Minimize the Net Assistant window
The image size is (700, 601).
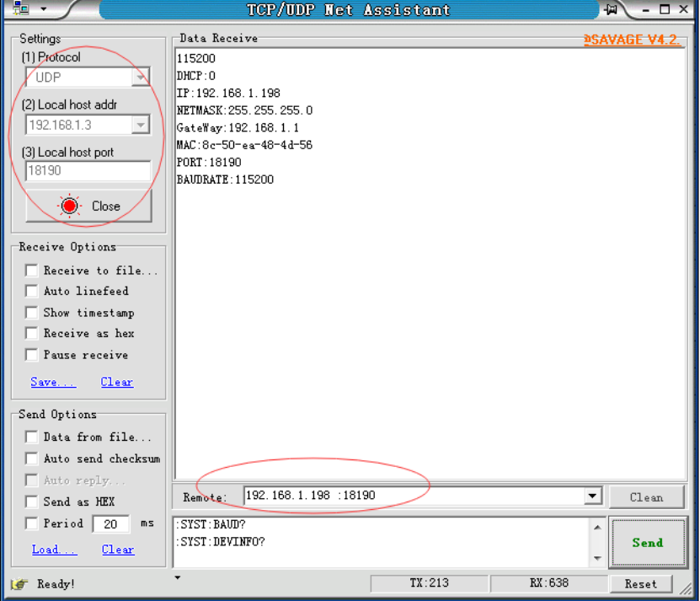646,9
